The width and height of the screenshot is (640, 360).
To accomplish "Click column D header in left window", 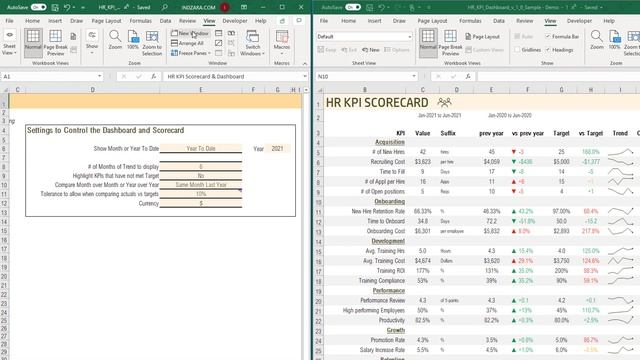I will [93, 90].
